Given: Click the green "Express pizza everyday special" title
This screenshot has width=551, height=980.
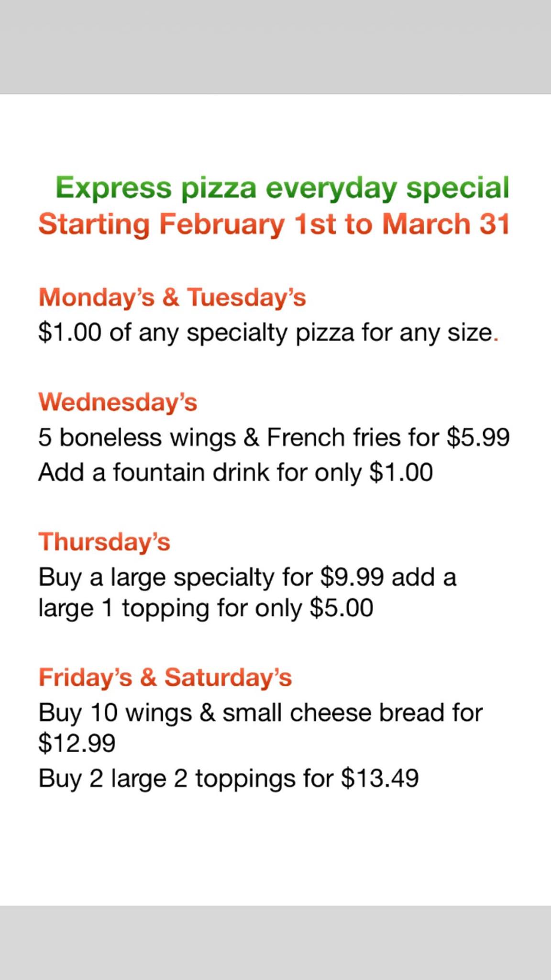Looking at the screenshot, I should pos(282,188).
